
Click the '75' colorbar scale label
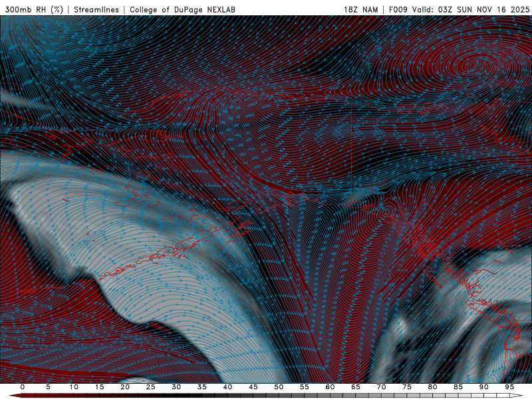407,387
